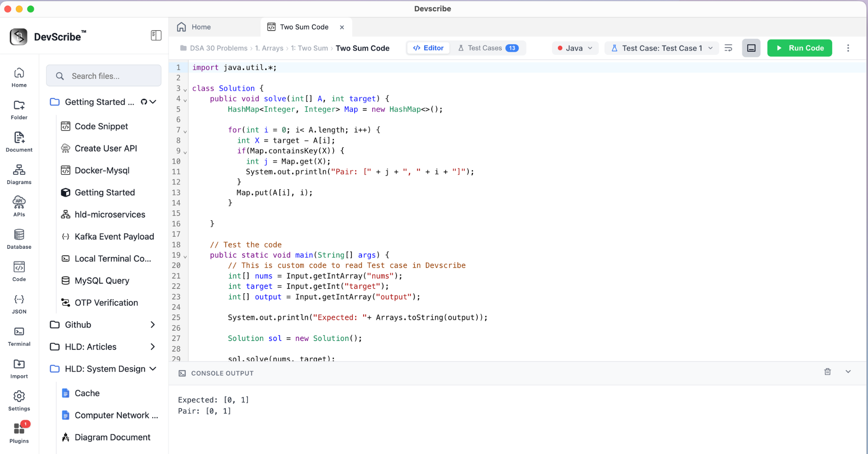
Task: Open the Computer Network document
Action: (116, 416)
